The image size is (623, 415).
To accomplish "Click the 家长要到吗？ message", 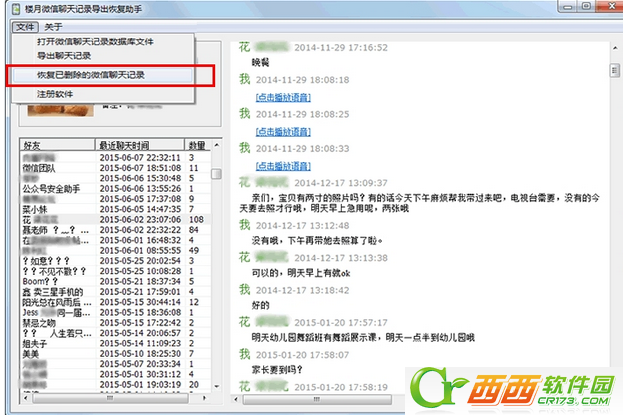I will click(277, 370).
